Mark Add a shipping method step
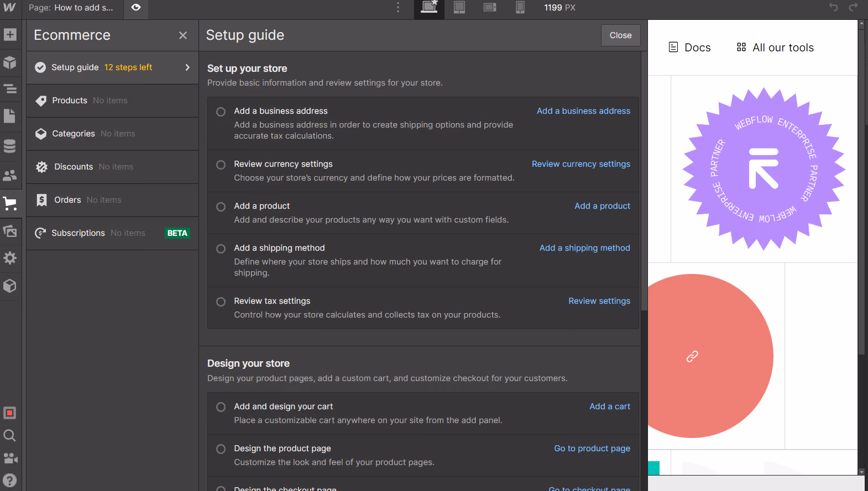This screenshot has width=868, height=491. point(221,249)
